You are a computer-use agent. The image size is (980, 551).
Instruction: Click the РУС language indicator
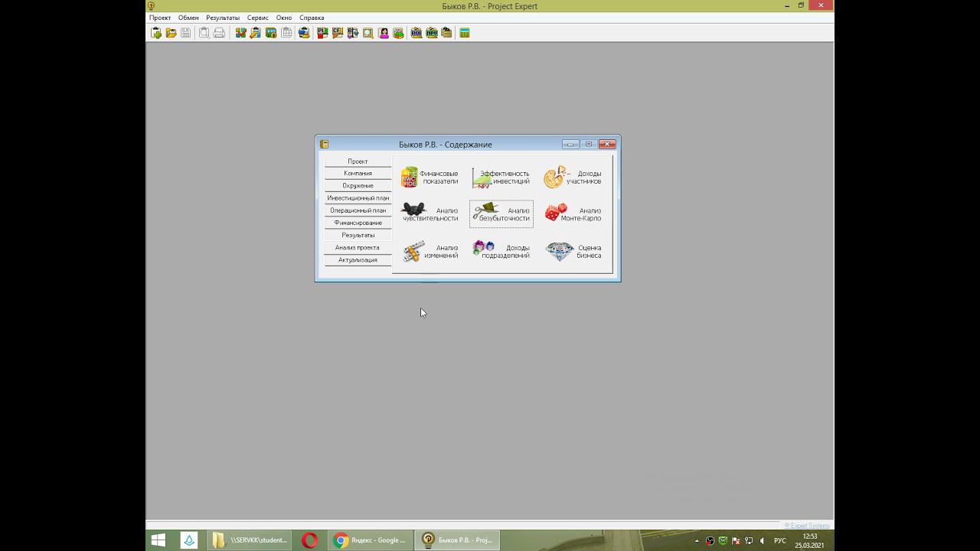tap(780, 541)
